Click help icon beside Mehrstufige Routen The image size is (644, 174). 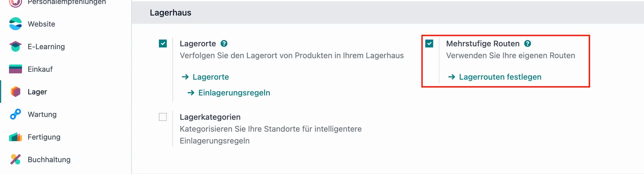528,44
